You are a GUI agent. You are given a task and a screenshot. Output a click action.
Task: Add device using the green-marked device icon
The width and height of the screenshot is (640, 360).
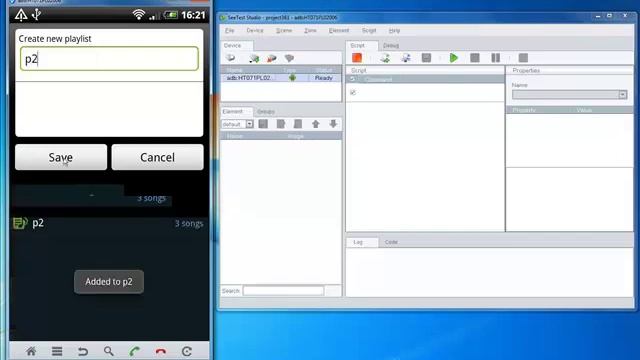tap(254, 58)
